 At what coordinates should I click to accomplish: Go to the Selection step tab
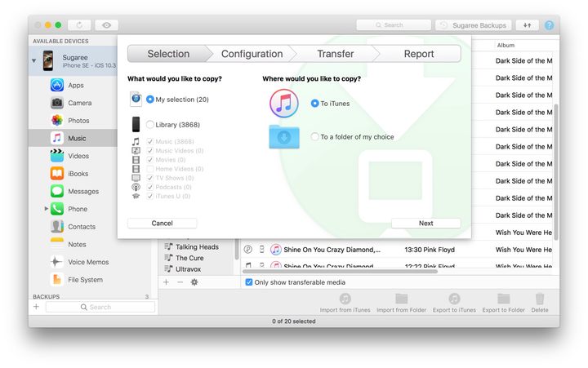click(168, 54)
